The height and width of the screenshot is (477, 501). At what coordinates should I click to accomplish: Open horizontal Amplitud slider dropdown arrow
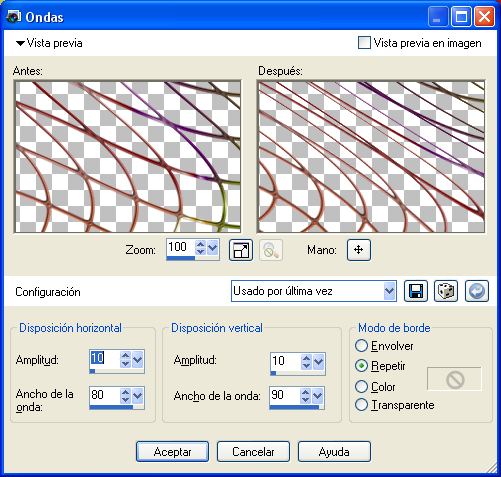click(x=137, y=359)
